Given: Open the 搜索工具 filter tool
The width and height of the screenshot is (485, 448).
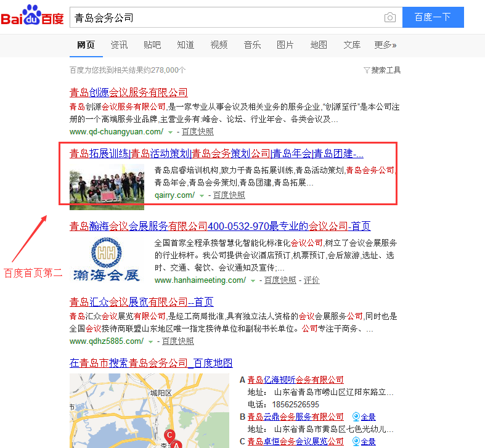Looking at the screenshot, I should [x=382, y=70].
